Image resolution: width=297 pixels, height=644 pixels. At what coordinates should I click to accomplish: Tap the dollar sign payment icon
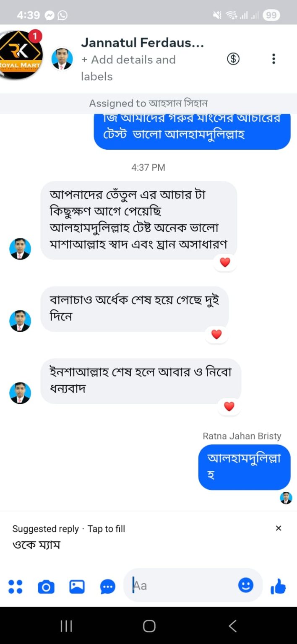point(233,59)
